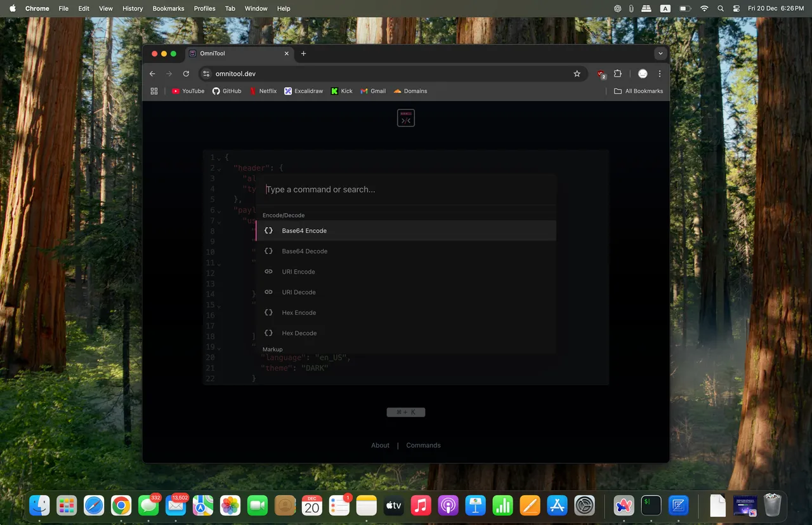Pick the URI Decode command
Screen dimensions: 812x525
coord(299,292)
